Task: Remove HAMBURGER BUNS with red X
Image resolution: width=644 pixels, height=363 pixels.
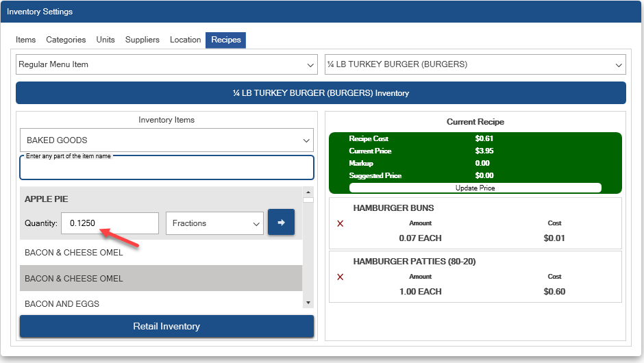Action: (340, 224)
